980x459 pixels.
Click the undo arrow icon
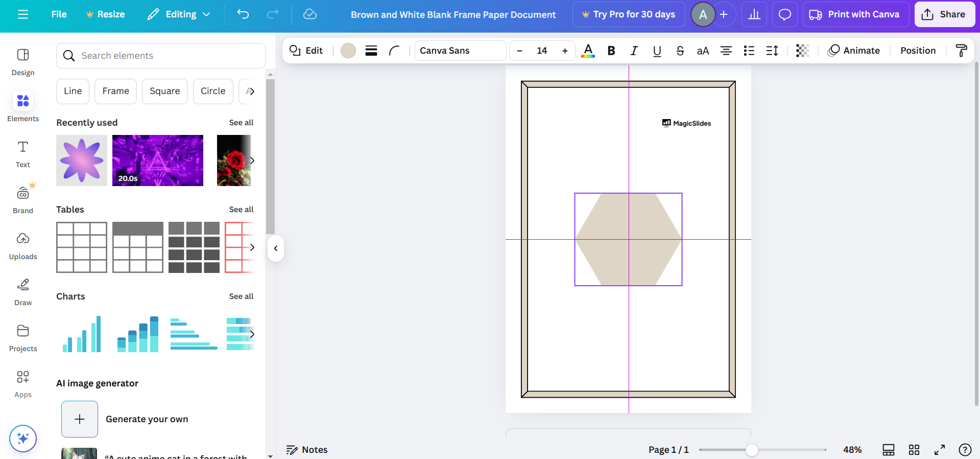point(243,14)
